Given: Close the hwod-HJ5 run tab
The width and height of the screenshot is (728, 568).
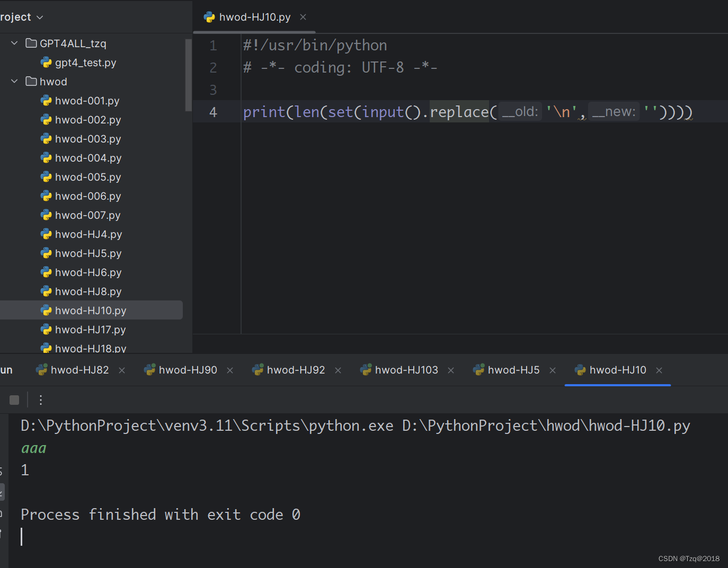Looking at the screenshot, I should (553, 370).
